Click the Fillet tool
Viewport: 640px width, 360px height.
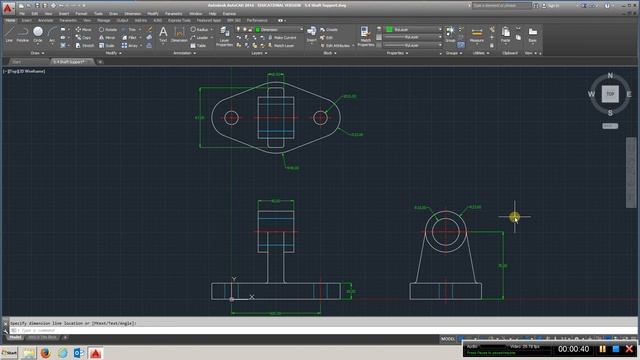point(129,38)
